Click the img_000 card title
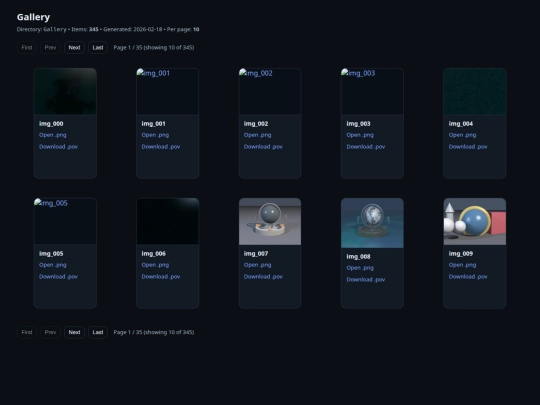The width and height of the screenshot is (540, 405). pyautogui.click(x=51, y=124)
